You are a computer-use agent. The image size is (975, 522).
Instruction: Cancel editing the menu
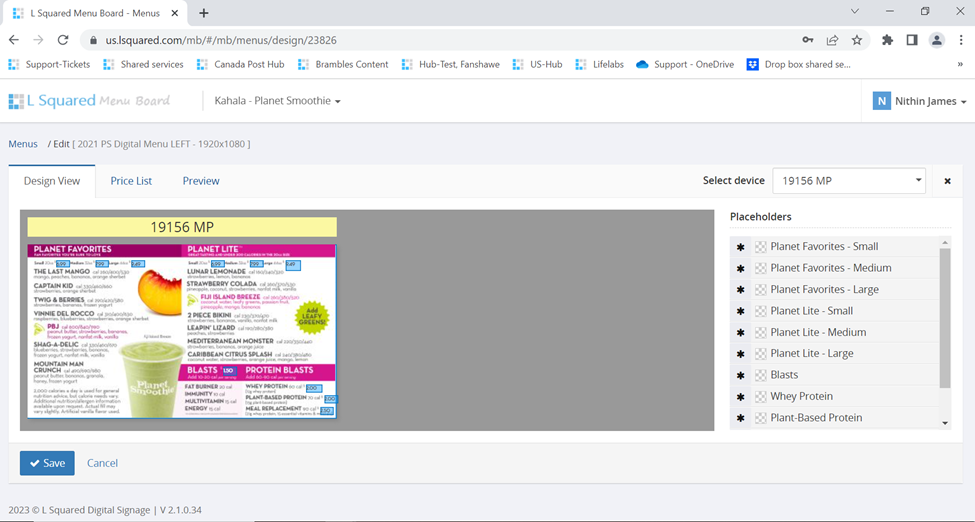tap(102, 463)
